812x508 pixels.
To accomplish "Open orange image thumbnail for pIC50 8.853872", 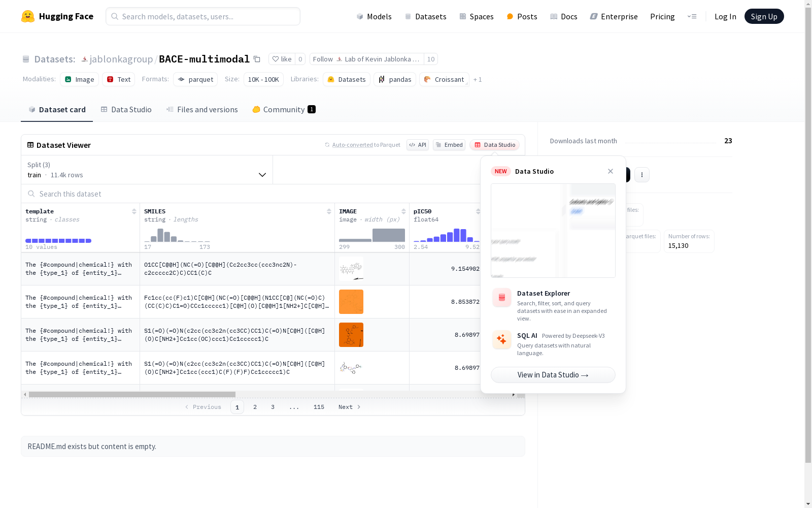I will coord(351,302).
